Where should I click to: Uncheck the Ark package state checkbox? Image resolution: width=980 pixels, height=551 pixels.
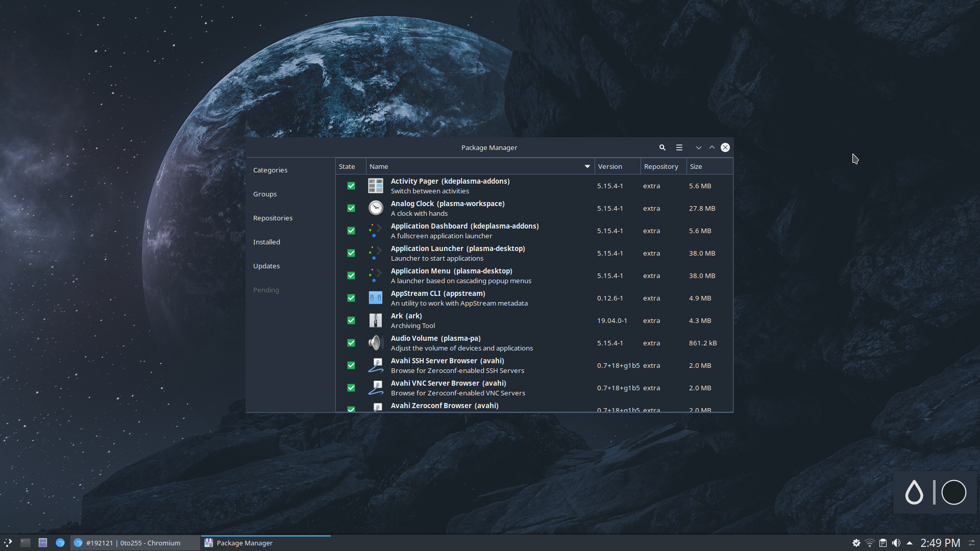[x=351, y=320]
